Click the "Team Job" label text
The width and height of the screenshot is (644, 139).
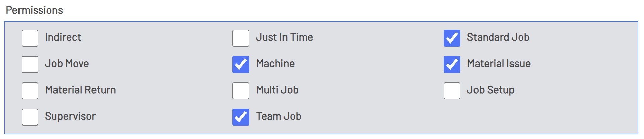pyautogui.click(x=278, y=116)
